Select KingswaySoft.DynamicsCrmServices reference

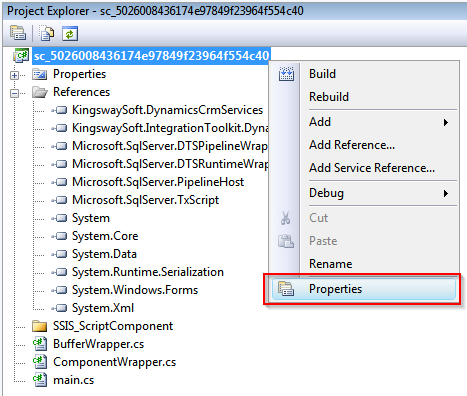(x=167, y=110)
